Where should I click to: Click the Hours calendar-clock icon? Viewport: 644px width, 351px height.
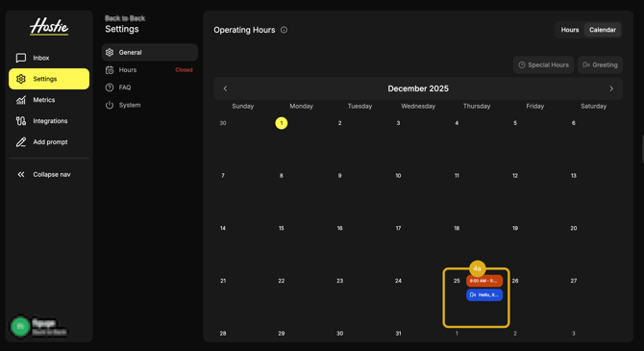pos(110,70)
